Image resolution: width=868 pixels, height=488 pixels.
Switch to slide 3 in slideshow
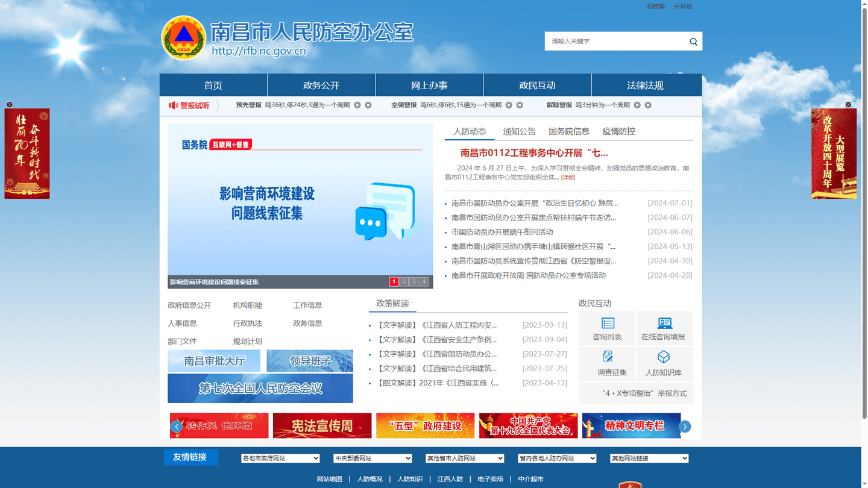[414, 281]
